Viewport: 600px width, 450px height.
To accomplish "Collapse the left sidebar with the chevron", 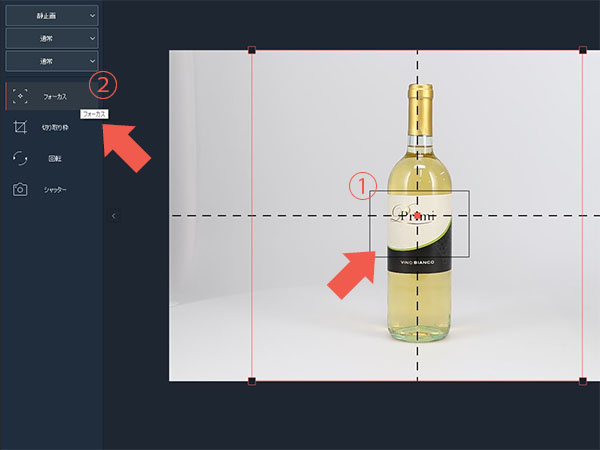I will coord(113,215).
